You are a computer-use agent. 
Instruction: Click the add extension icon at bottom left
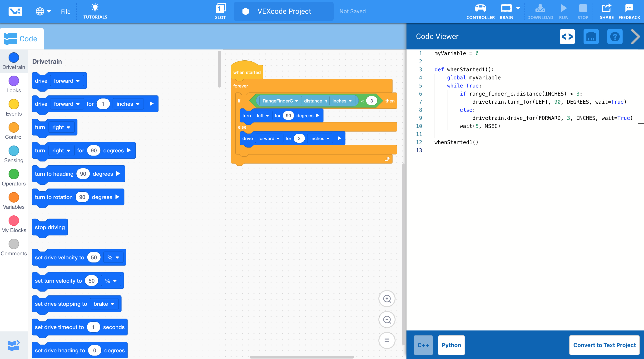14,345
